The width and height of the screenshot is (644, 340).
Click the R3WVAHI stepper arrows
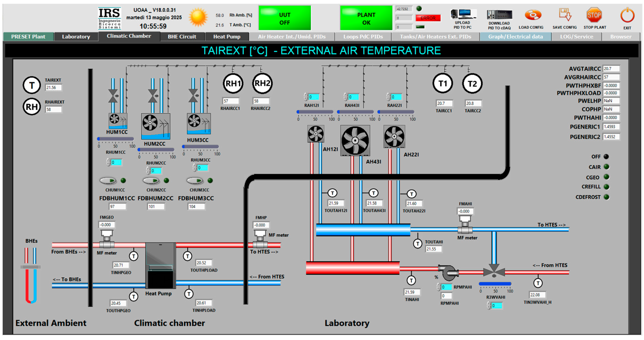[489, 305]
